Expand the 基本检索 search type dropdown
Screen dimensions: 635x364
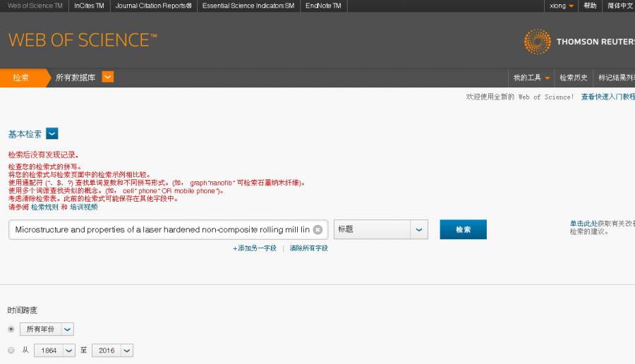pos(52,133)
